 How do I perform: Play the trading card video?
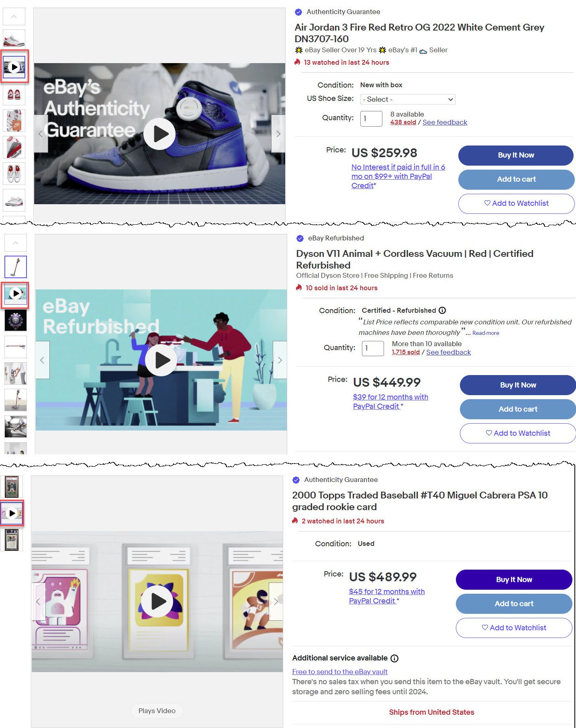pos(157,601)
